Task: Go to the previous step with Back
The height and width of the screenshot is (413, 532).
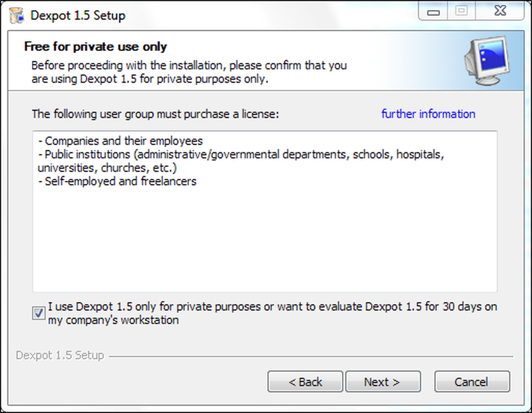Action: [x=305, y=382]
